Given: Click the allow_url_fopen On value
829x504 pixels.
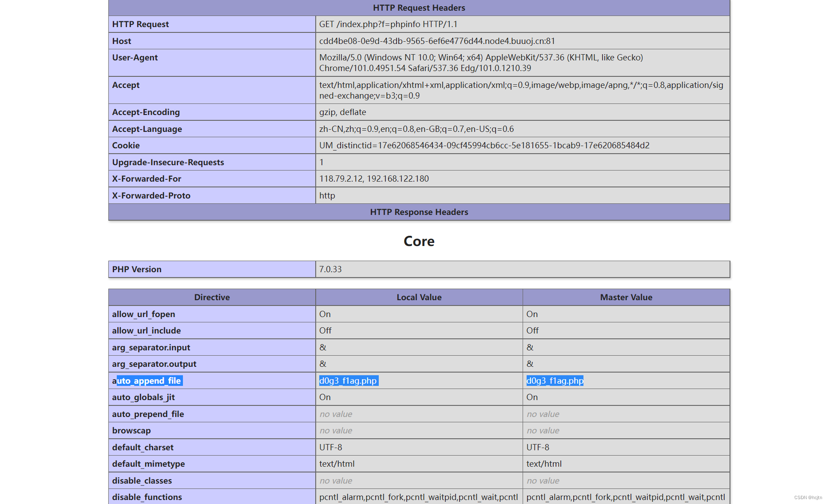Looking at the screenshot, I should pyautogui.click(x=325, y=314).
